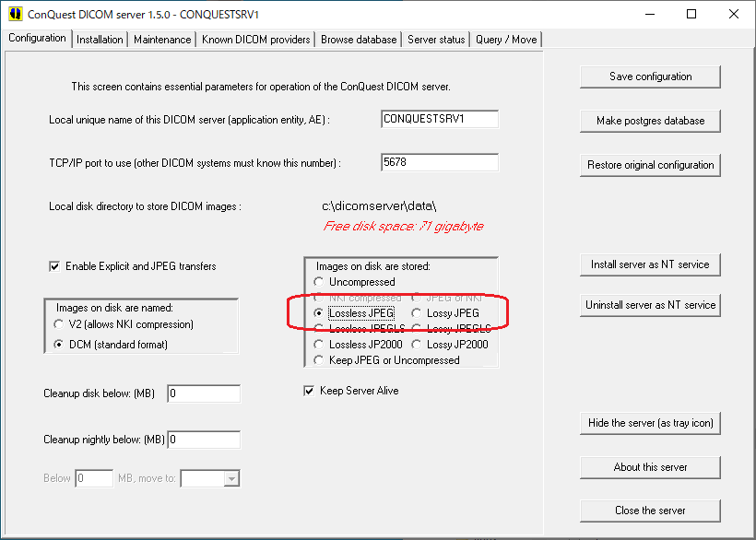The width and height of the screenshot is (756, 540).
Task: Click Make postgres database button
Action: (x=650, y=121)
